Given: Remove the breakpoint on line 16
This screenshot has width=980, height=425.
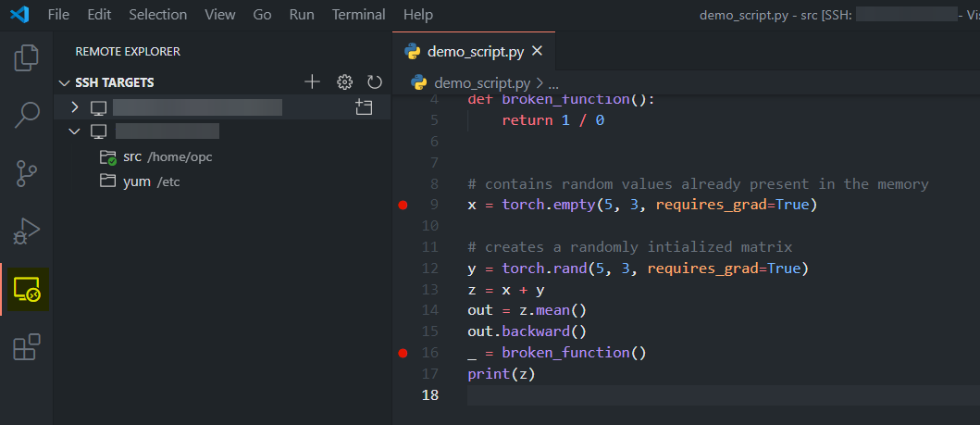Looking at the screenshot, I should (403, 353).
